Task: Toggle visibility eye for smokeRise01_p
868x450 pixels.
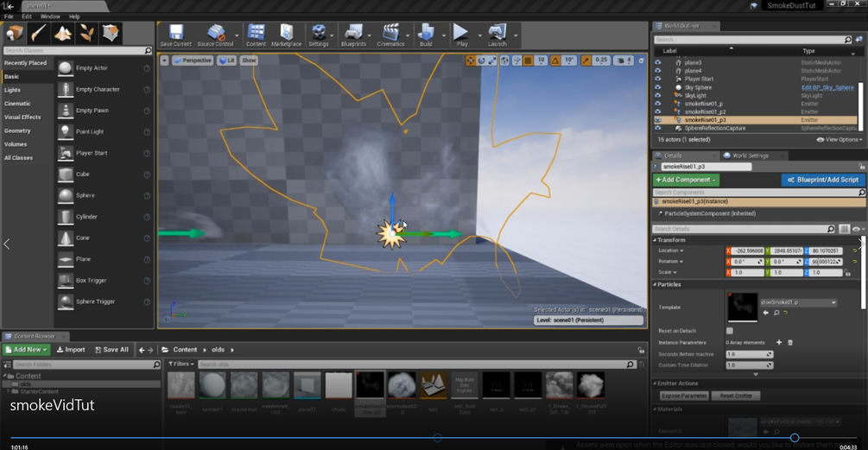Action: pos(657,104)
